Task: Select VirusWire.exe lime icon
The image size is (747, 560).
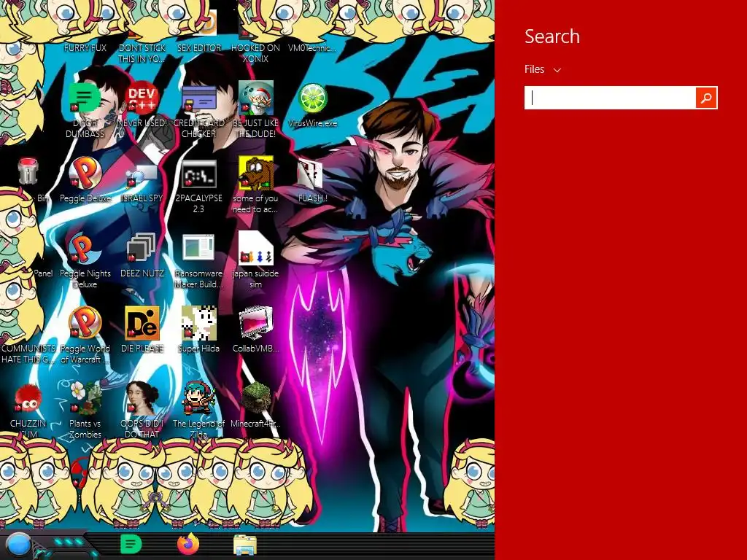Action: 312,98
